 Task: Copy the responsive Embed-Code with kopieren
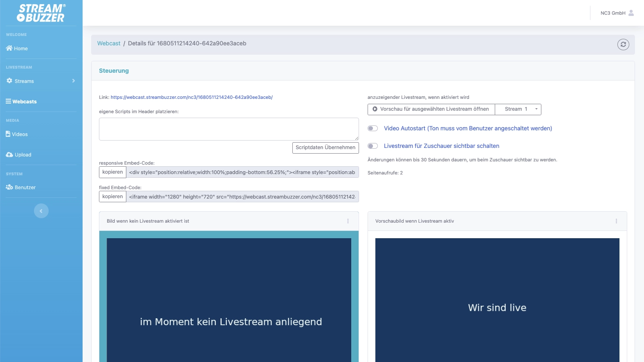click(112, 172)
